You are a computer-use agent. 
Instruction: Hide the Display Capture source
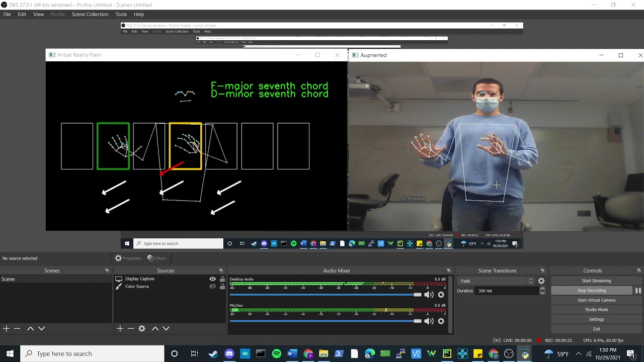(212, 279)
